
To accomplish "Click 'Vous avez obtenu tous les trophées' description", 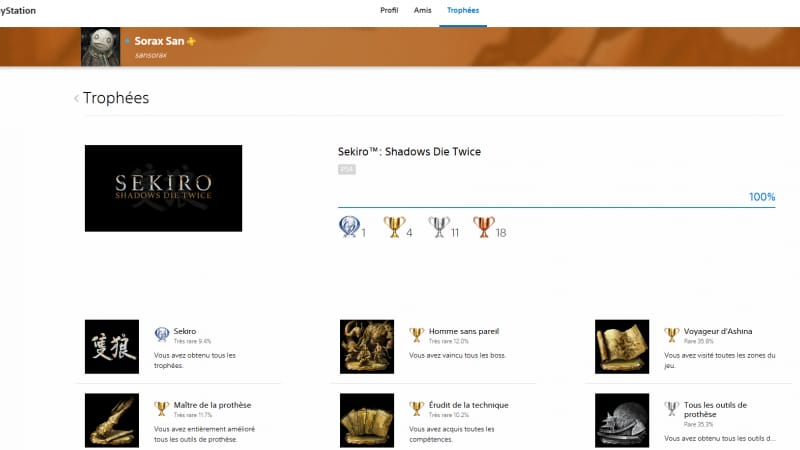I will tap(195, 360).
